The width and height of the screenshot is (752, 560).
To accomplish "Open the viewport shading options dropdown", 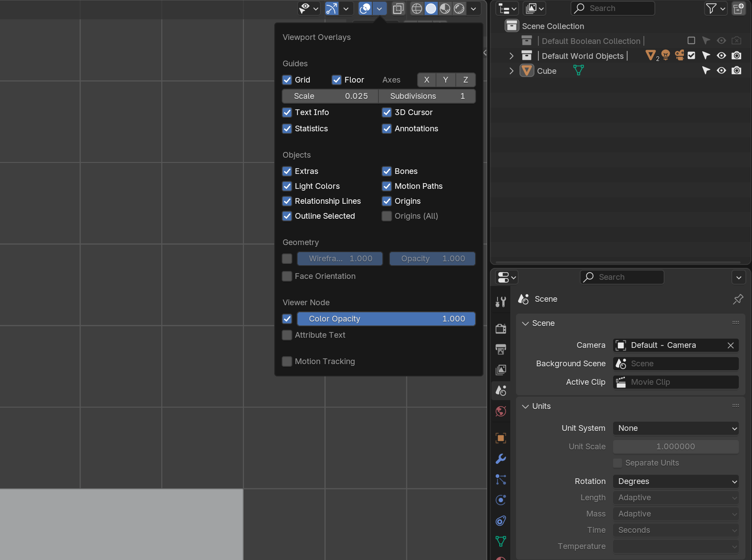I will (x=473, y=8).
